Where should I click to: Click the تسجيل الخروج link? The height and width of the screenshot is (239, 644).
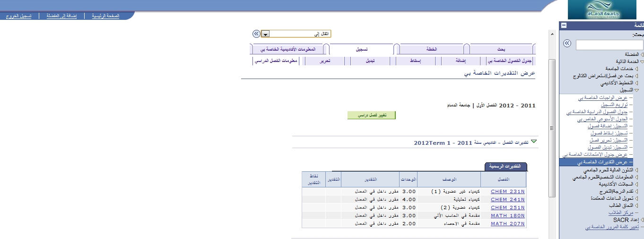pos(19,16)
